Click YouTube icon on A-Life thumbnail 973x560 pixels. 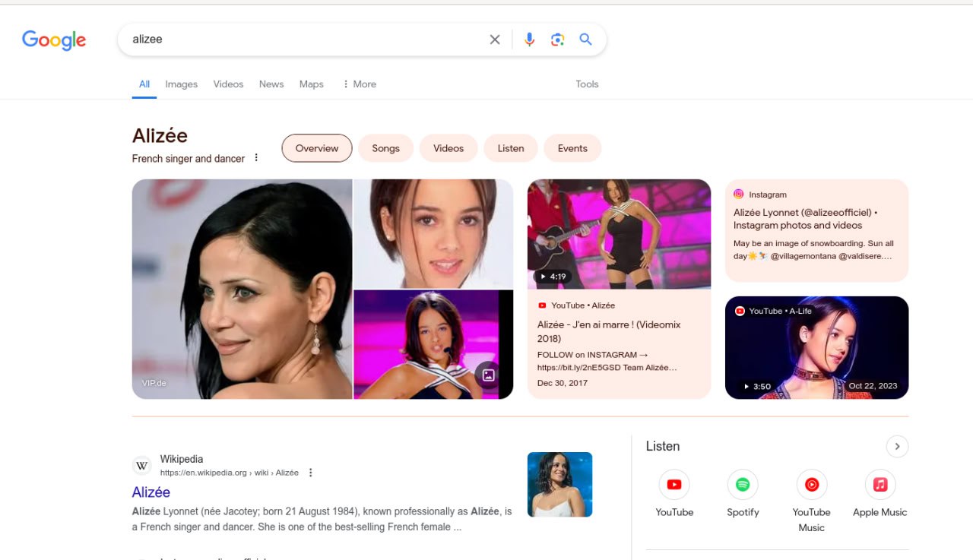(x=740, y=311)
